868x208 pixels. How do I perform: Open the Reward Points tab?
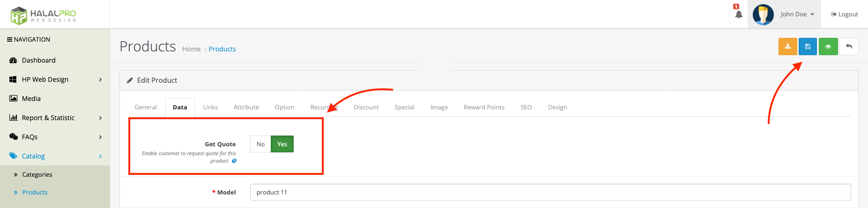(484, 107)
